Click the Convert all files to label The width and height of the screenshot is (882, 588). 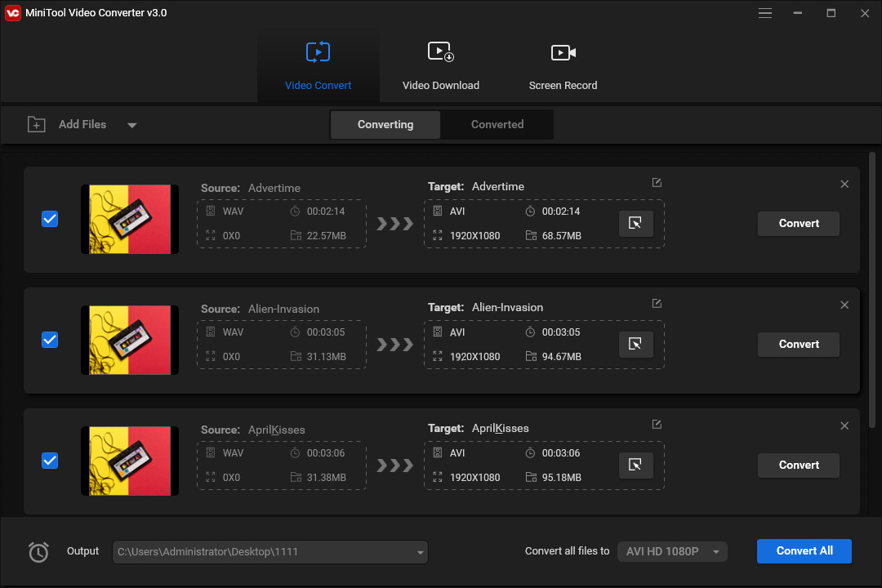[567, 551]
